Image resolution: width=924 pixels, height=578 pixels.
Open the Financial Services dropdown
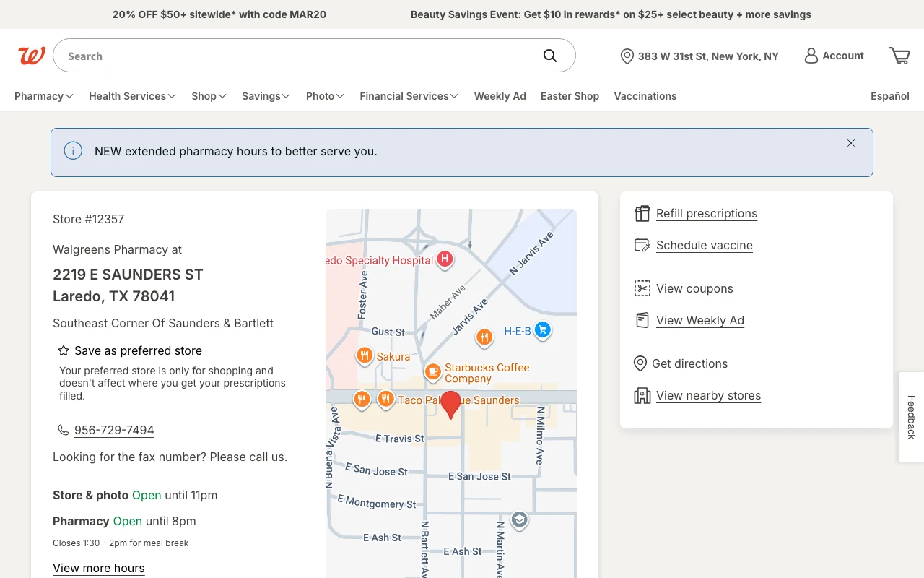click(x=409, y=96)
